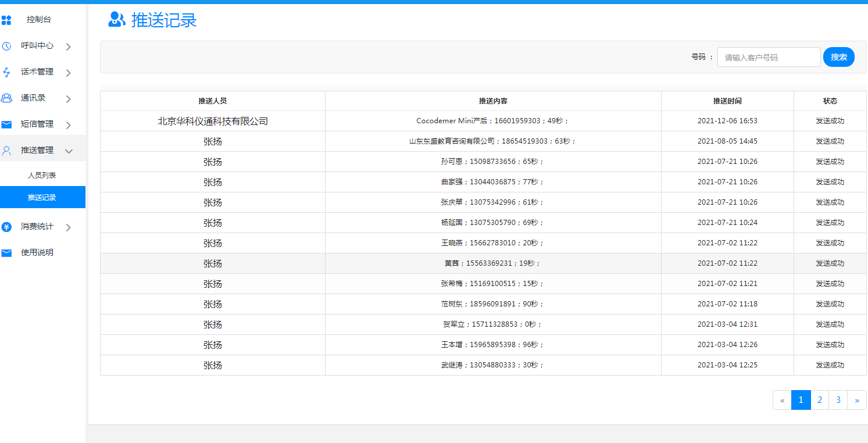Viewport: 868px width, 443px height.
Task: Click the 推送人员 column header
Action: [x=213, y=101]
